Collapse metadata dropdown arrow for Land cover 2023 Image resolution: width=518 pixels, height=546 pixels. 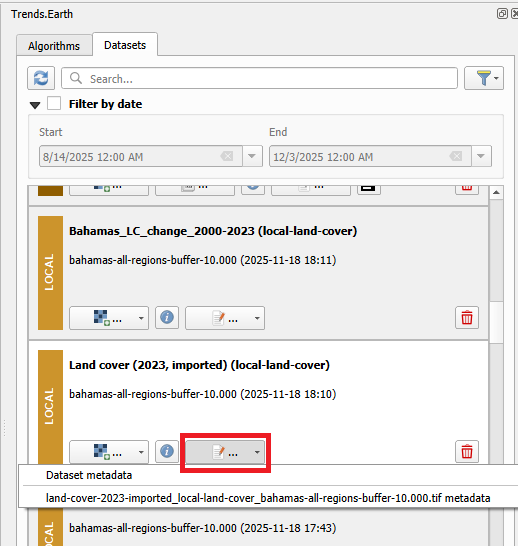tap(257, 452)
